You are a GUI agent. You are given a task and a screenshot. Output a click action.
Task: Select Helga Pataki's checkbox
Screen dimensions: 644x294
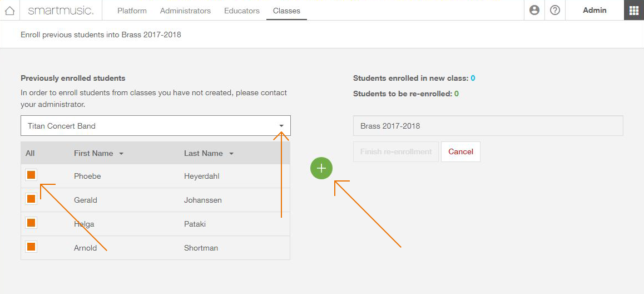(x=31, y=223)
